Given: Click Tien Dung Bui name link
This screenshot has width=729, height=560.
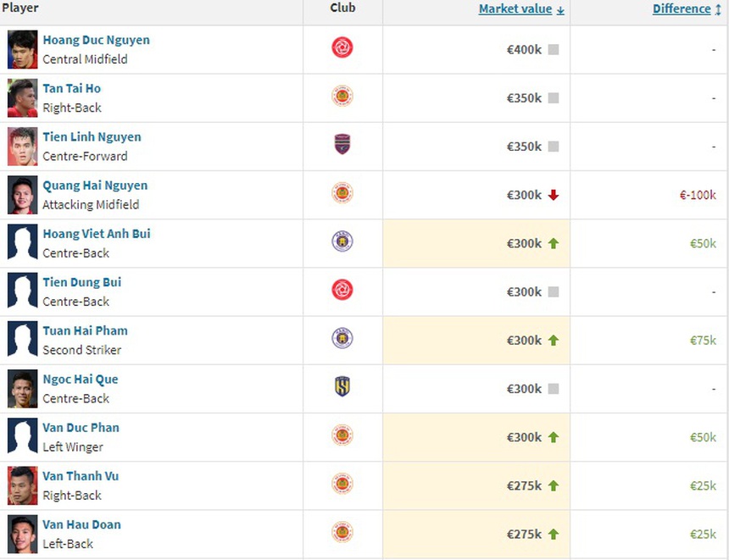Looking at the screenshot, I should coord(81,282).
